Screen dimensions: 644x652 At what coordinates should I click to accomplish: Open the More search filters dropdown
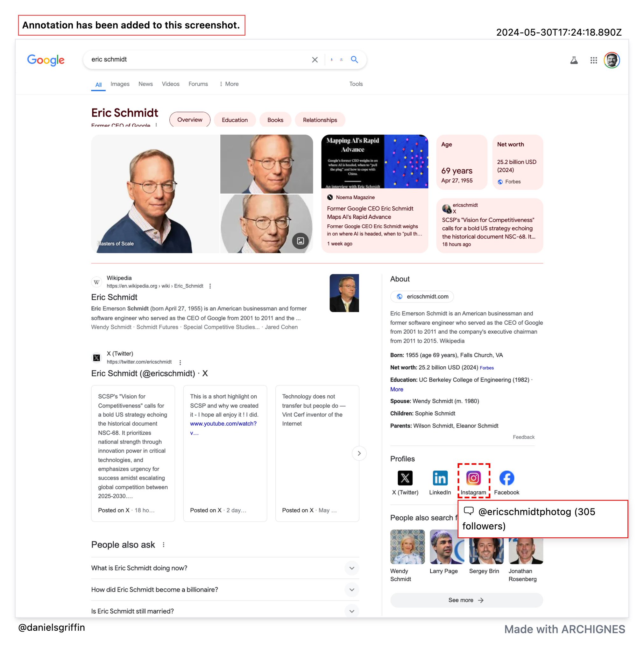click(x=229, y=84)
